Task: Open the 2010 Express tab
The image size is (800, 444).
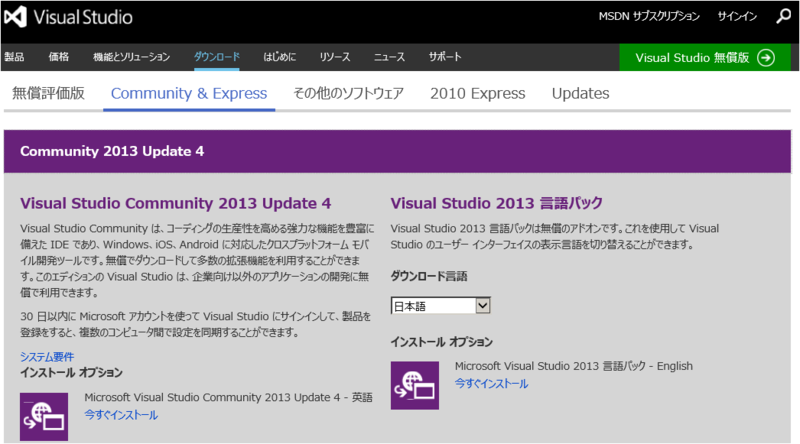Action: pyautogui.click(x=478, y=93)
